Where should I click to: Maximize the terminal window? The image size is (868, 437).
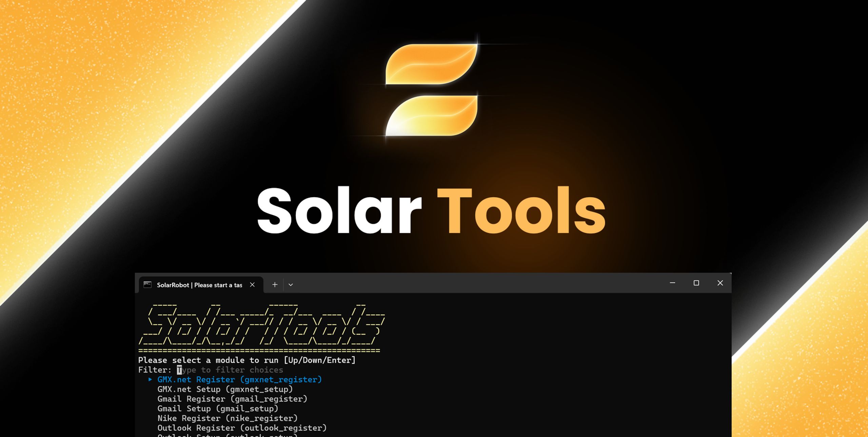(x=696, y=283)
